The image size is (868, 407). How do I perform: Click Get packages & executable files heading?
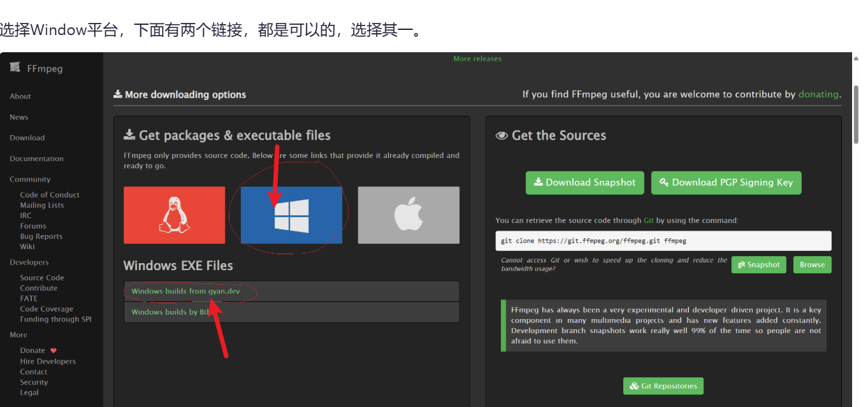tap(228, 136)
